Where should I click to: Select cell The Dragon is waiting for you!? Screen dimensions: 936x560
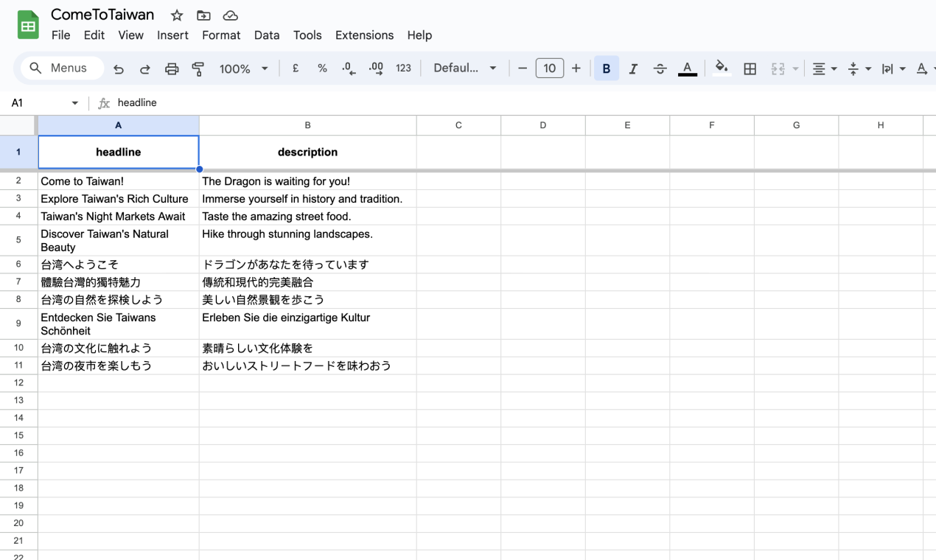307,181
